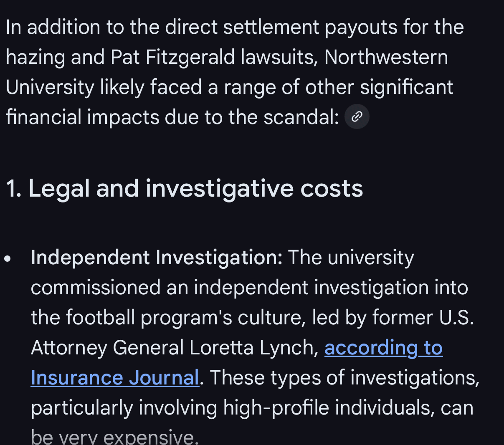504x445 pixels.
Task: Click the words "Attorney General"
Action: [107, 348]
